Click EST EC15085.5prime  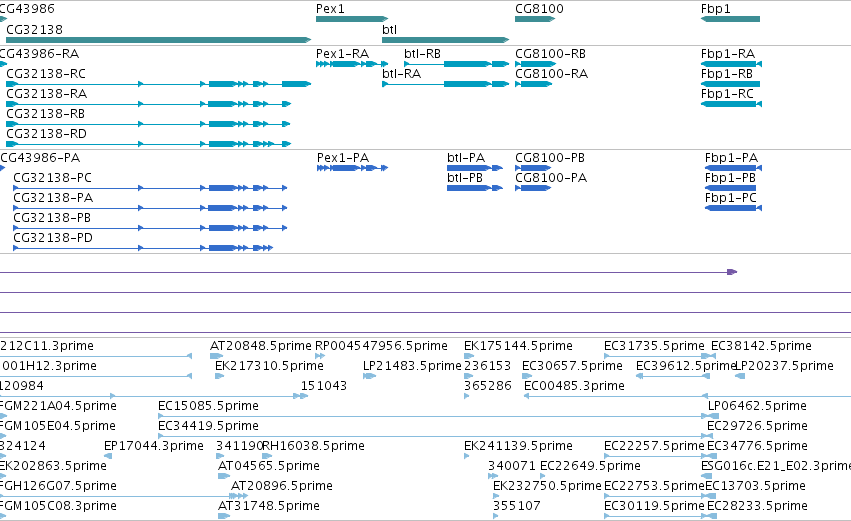click(x=208, y=406)
